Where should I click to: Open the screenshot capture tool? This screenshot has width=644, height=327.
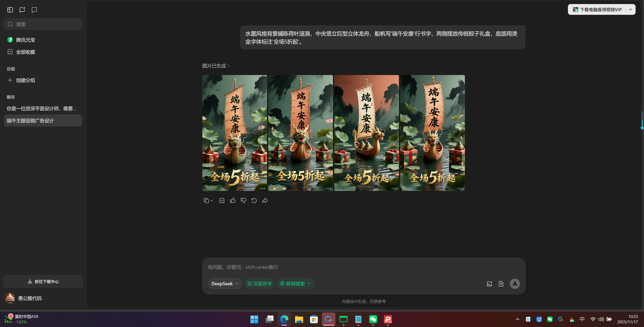coord(34,9)
